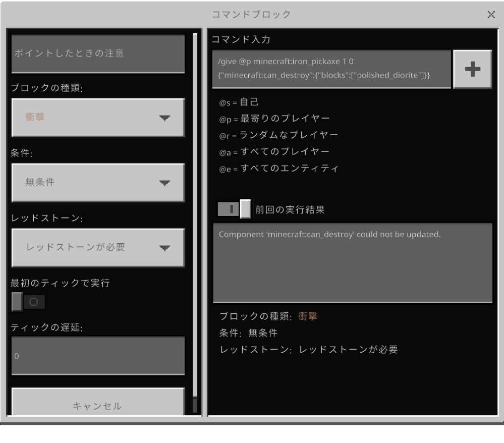This screenshot has height=443, width=504.
Task: Click the '@p = 最寄りのプレイヤー' hint text
Action: pyautogui.click(x=274, y=119)
